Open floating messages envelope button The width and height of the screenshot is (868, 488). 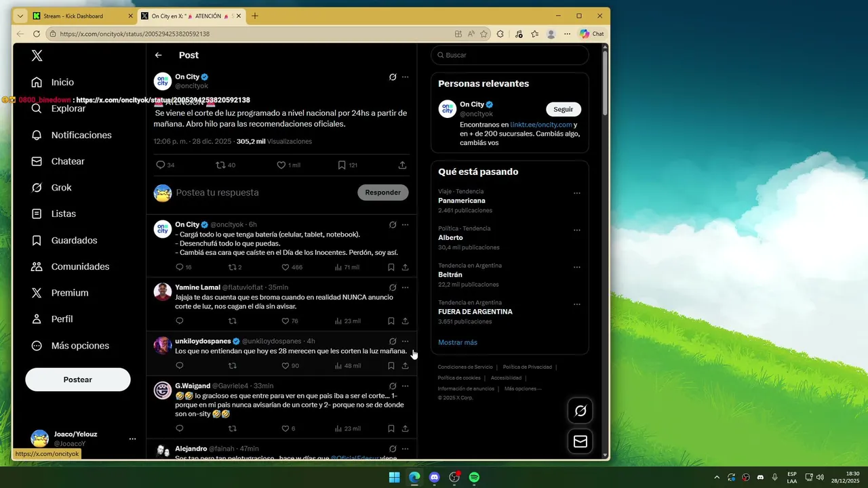(580, 441)
